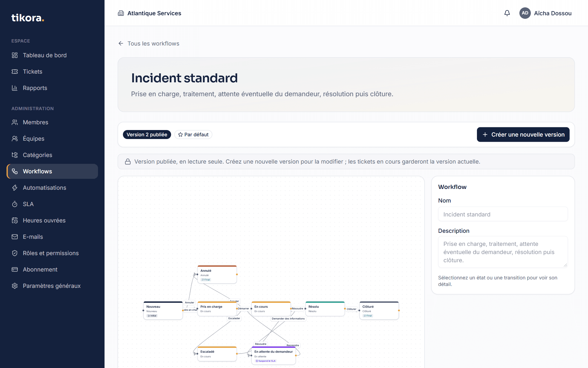Go to Équipes in the sidebar
This screenshot has height=368, width=588.
[52, 138]
